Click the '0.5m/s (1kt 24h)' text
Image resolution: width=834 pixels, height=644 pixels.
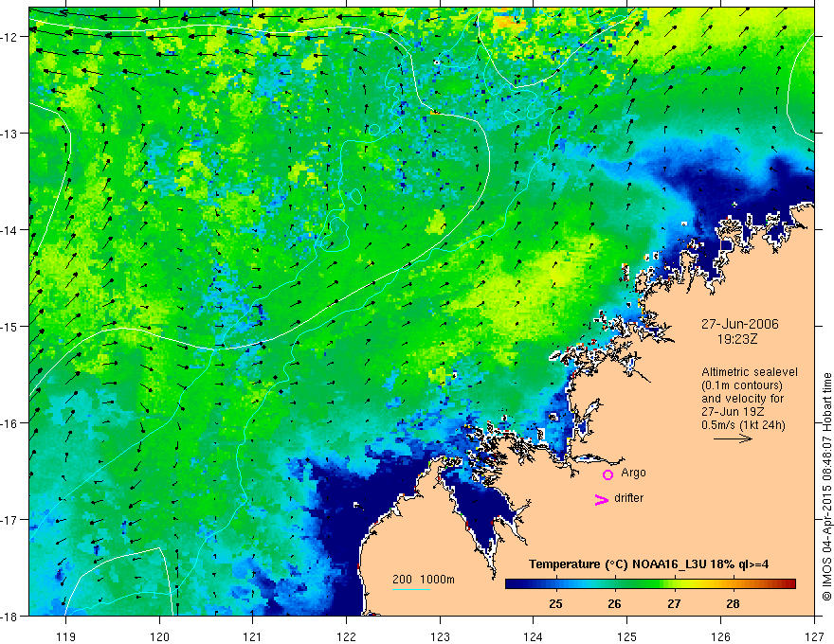tap(743, 425)
